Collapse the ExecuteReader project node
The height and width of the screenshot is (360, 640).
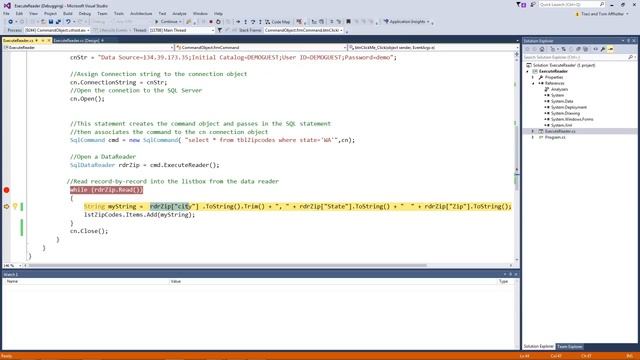[x=527, y=71]
